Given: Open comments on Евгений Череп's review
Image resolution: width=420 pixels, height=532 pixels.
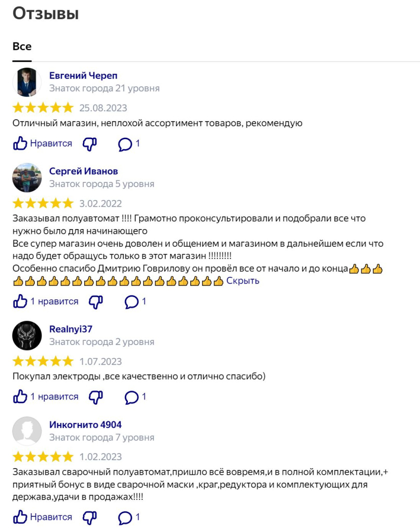Looking at the screenshot, I should [129, 144].
